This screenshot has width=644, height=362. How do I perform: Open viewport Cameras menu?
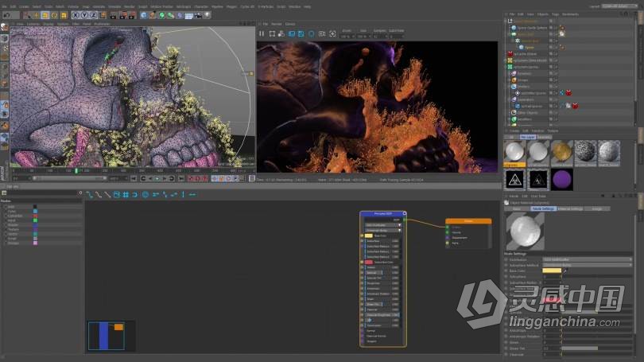[x=33, y=24]
